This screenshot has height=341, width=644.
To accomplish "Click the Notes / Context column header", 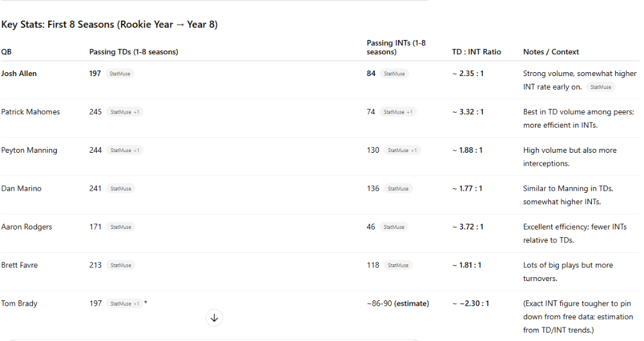I will (x=551, y=52).
